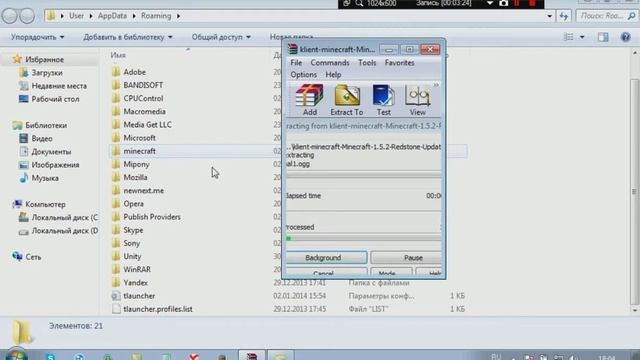The height and width of the screenshot is (360, 640).
Task: Open Изображения library in navigation pane
Action: [55, 165]
